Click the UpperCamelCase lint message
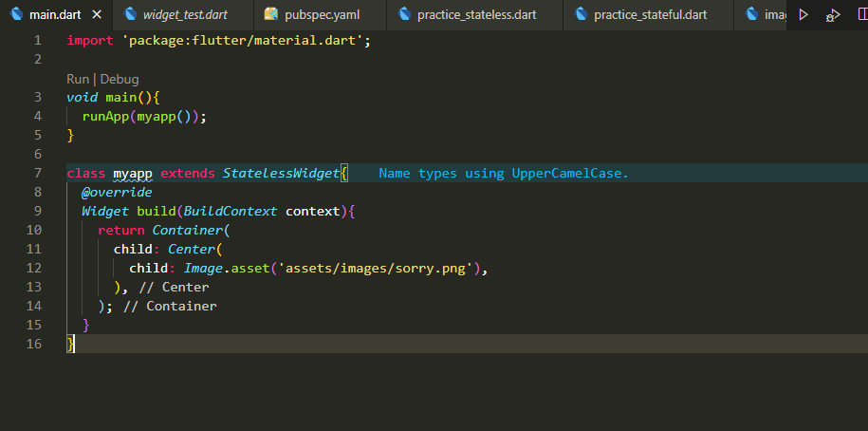The image size is (868, 431). tap(504, 173)
